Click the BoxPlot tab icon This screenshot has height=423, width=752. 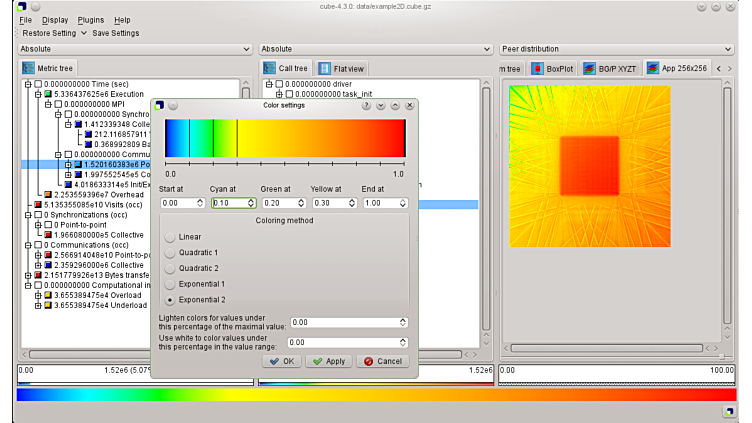click(538, 68)
